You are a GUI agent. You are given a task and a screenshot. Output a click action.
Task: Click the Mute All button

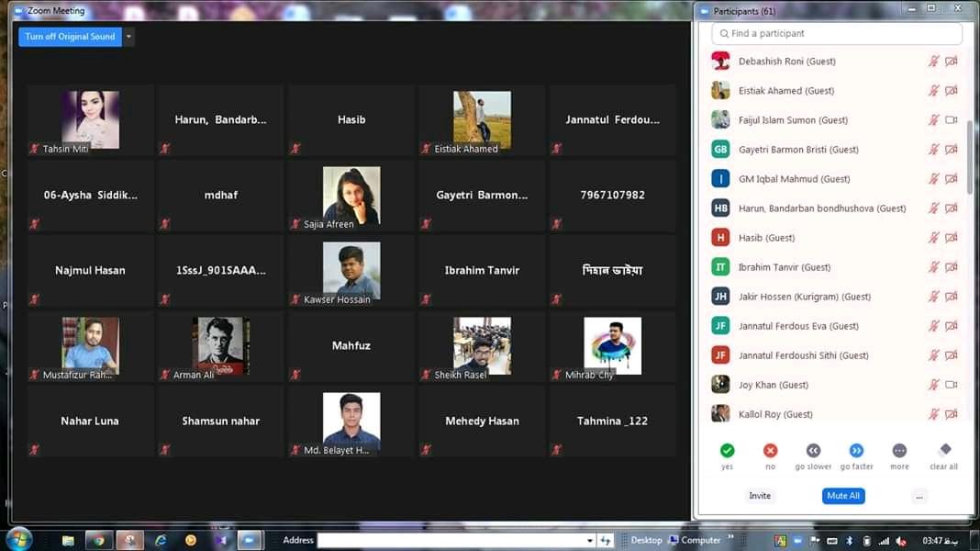tap(843, 496)
